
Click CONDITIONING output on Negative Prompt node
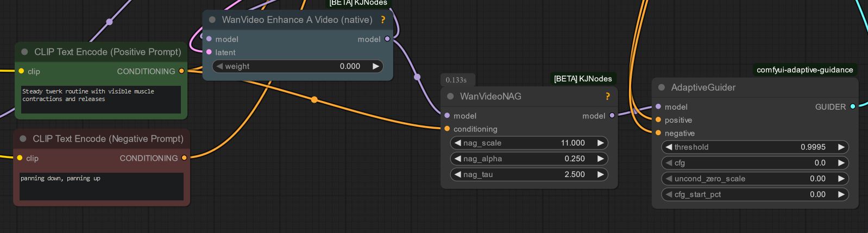(184, 158)
